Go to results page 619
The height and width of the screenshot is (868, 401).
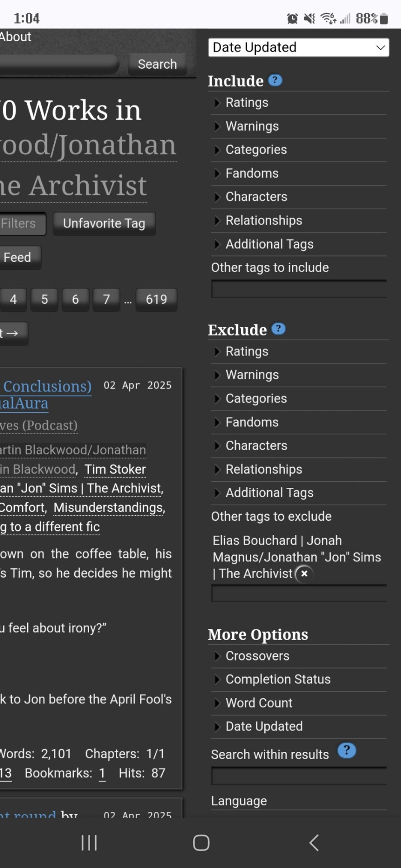(156, 299)
